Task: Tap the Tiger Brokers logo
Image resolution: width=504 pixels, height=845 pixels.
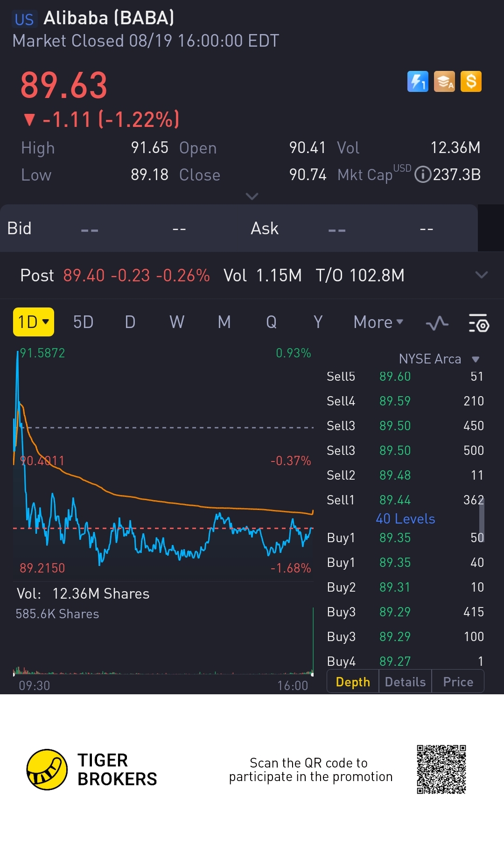Action: point(92,769)
